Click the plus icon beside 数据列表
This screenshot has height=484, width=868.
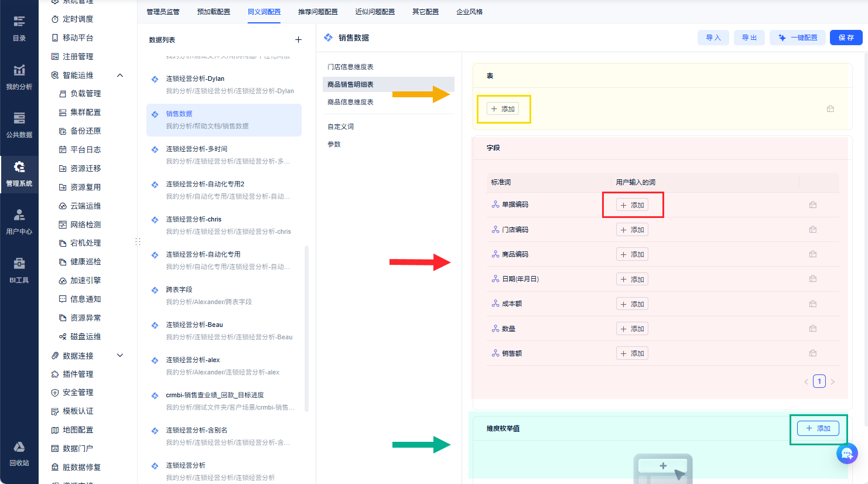pos(298,40)
